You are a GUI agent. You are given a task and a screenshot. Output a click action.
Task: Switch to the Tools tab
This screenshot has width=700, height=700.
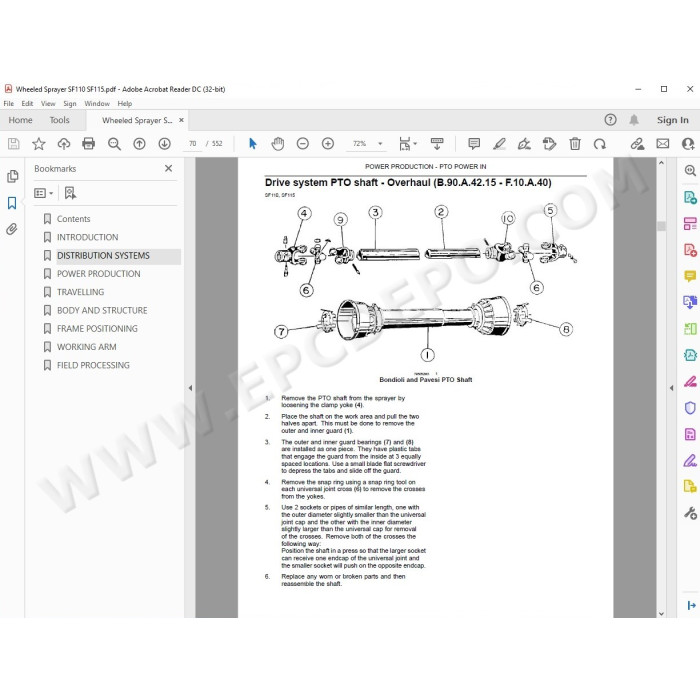(59, 120)
